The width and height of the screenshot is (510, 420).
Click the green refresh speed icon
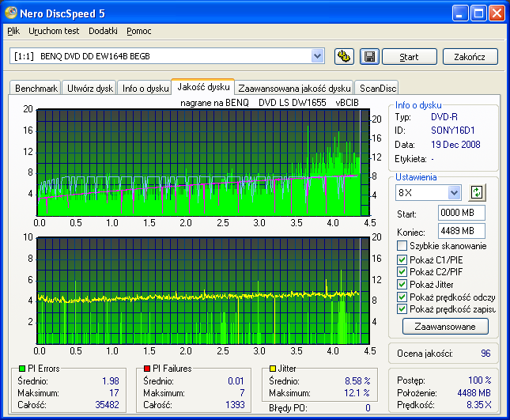[x=477, y=192]
